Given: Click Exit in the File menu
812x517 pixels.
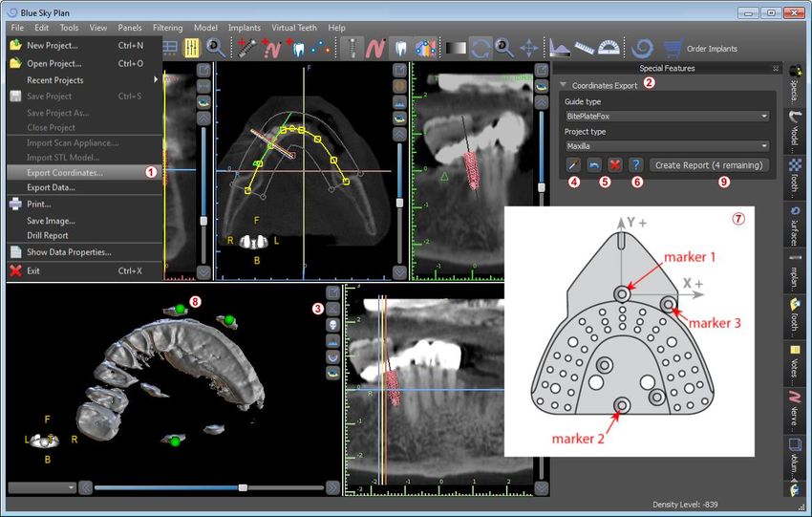Looking at the screenshot, I should [x=84, y=270].
